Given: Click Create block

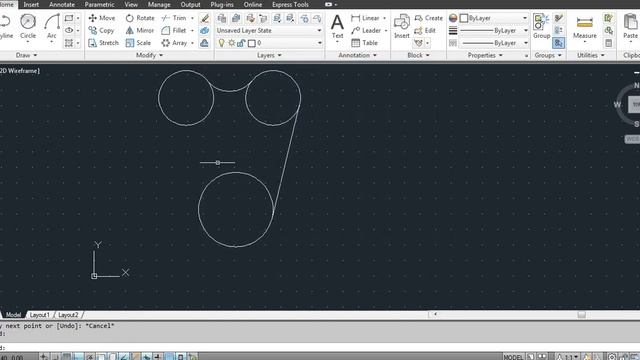Looking at the screenshot, I should point(428,18).
